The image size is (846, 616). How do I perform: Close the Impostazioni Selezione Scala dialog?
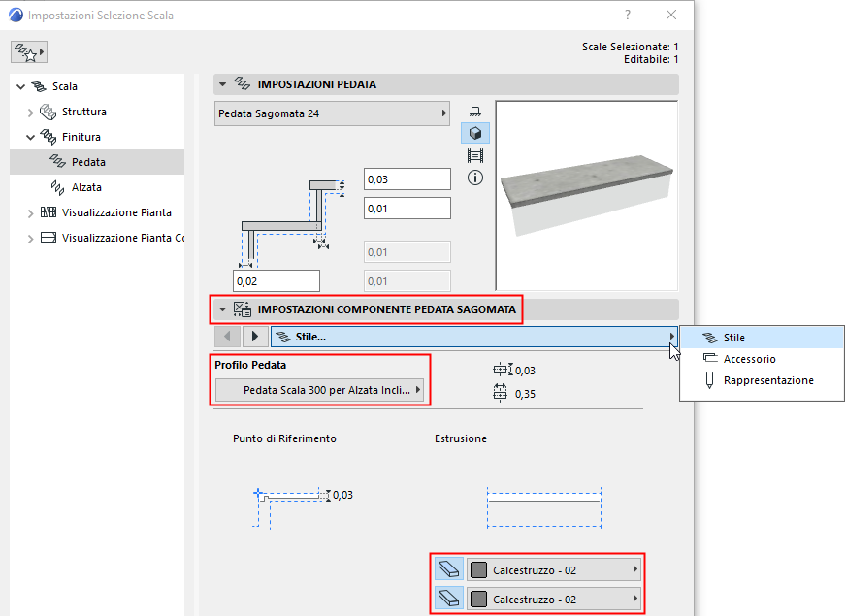[671, 16]
